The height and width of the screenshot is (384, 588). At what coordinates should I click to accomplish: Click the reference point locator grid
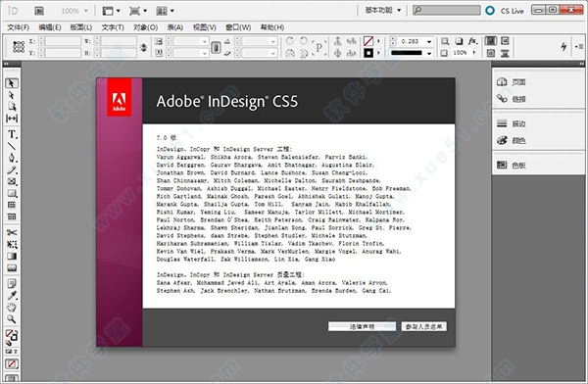click(x=19, y=47)
